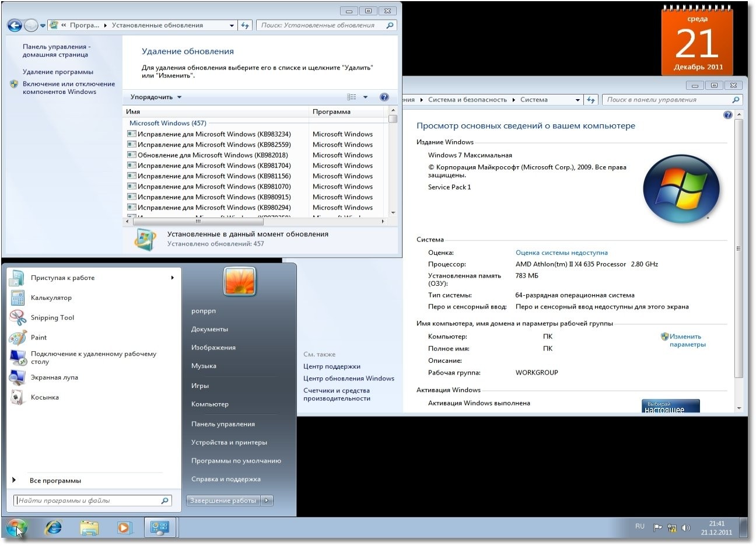Open Paint from Start menu
756x546 pixels.
point(38,337)
